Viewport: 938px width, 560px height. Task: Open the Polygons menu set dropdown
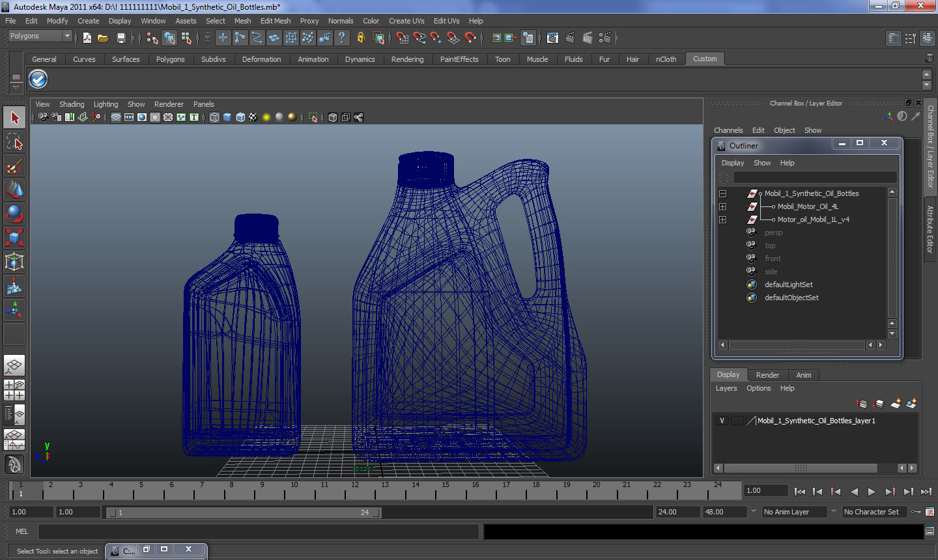coord(40,36)
